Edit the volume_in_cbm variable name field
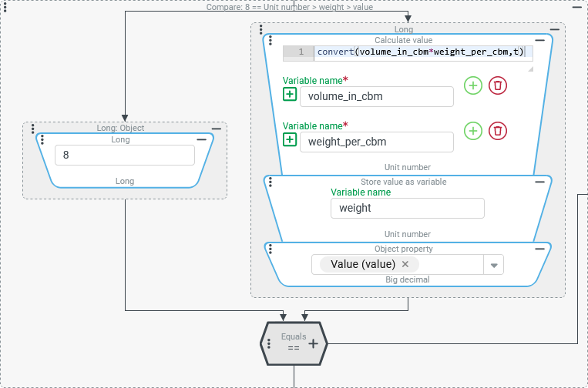 377,97
